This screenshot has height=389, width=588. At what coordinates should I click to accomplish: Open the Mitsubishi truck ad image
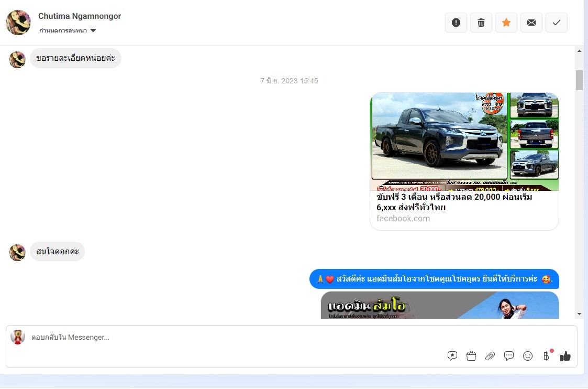coord(464,142)
